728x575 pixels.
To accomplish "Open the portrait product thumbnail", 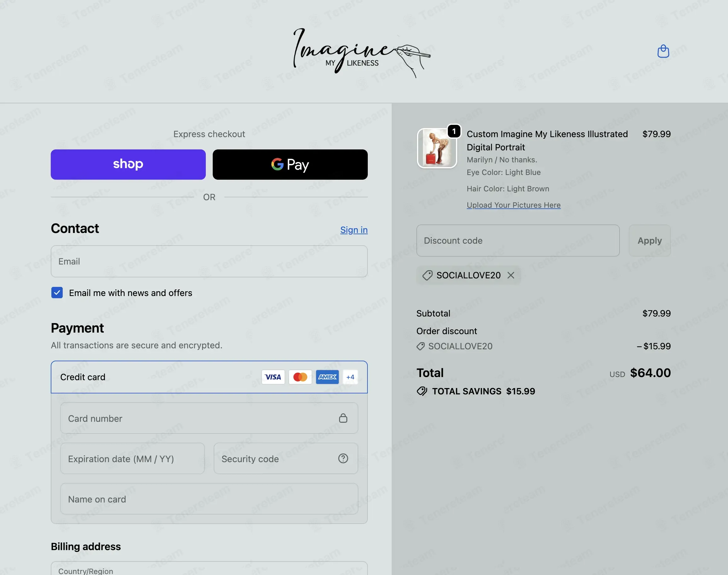I will [x=437, y=148].
